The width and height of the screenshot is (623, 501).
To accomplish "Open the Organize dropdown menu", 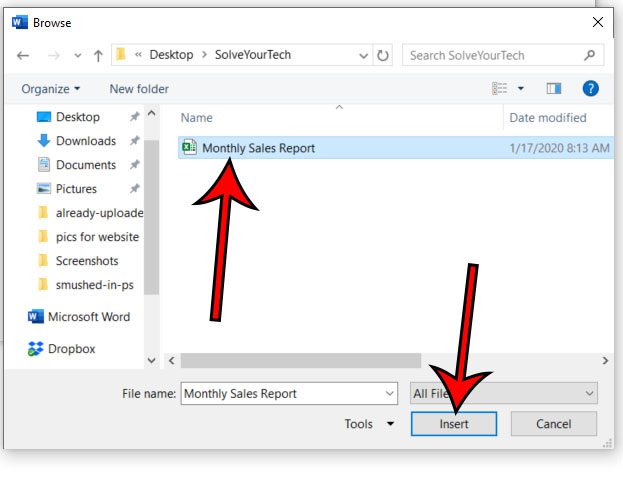I will [51, 89].
